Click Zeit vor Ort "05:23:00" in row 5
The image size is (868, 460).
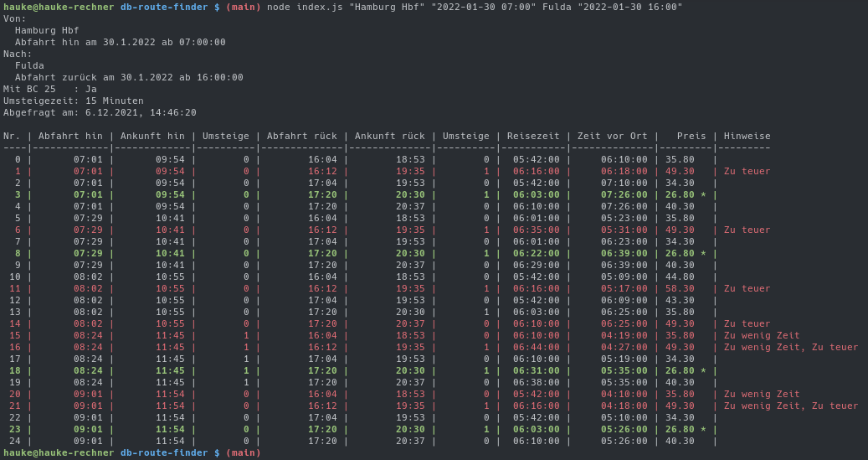624,219
